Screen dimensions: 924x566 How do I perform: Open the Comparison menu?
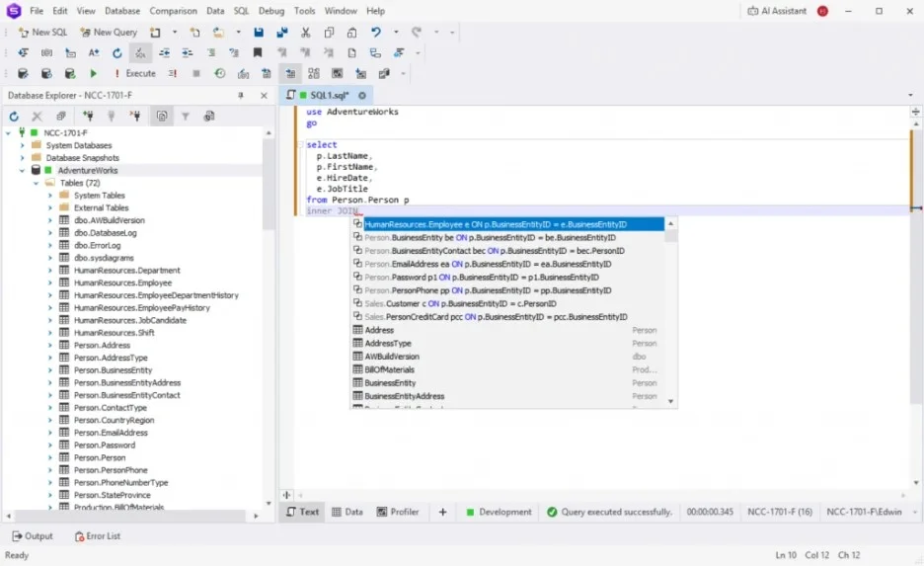[174, 11]
